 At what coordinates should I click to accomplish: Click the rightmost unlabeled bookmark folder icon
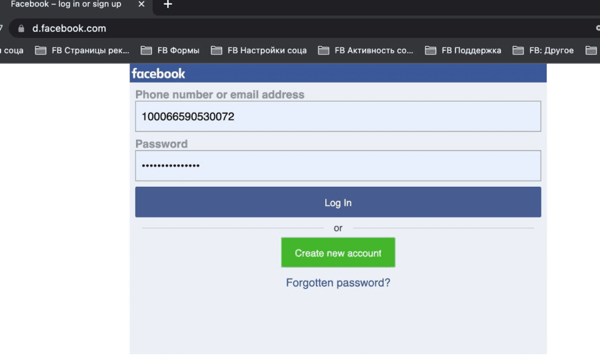[591, 50]
